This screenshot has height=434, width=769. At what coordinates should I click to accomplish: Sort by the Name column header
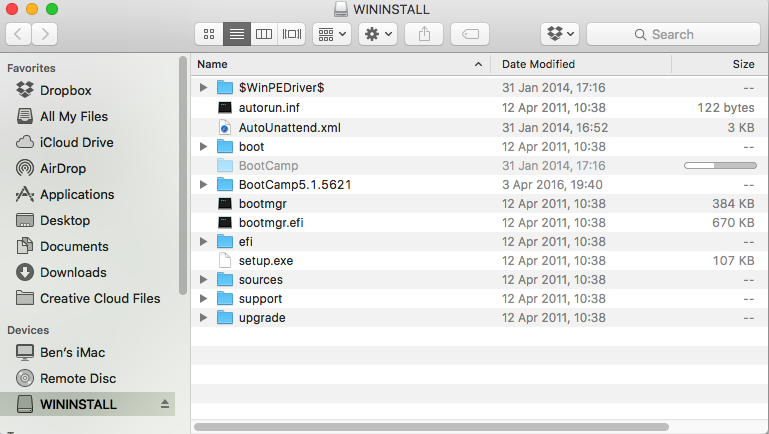[x=341, y=64]
